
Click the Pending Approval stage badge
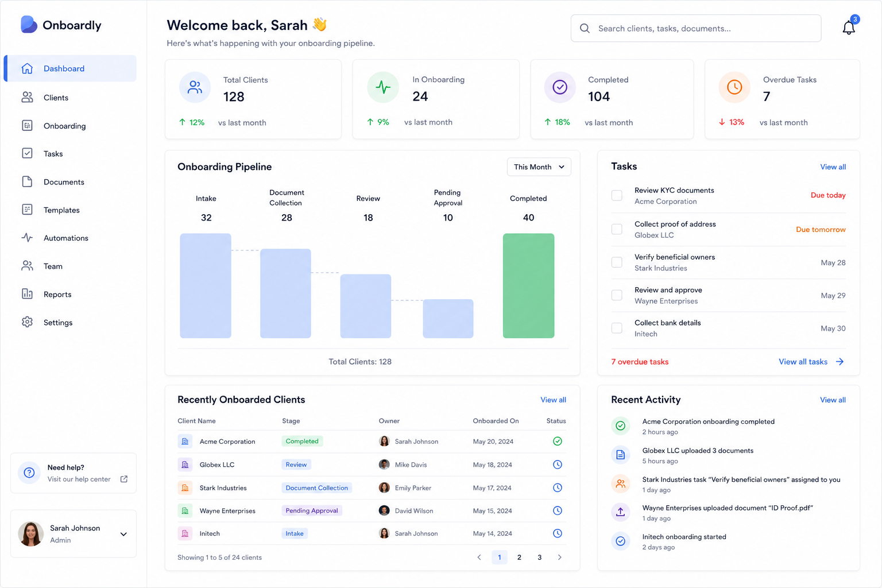tap(312, 510)
